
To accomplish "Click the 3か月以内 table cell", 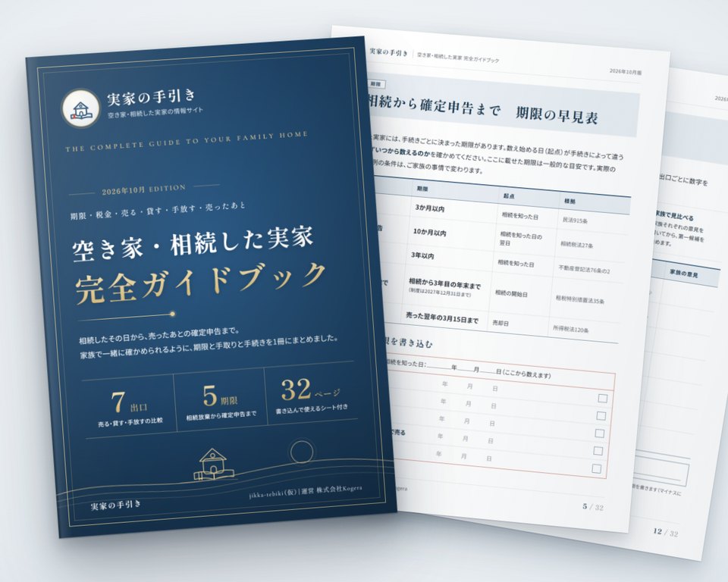I will coord(430,209).
